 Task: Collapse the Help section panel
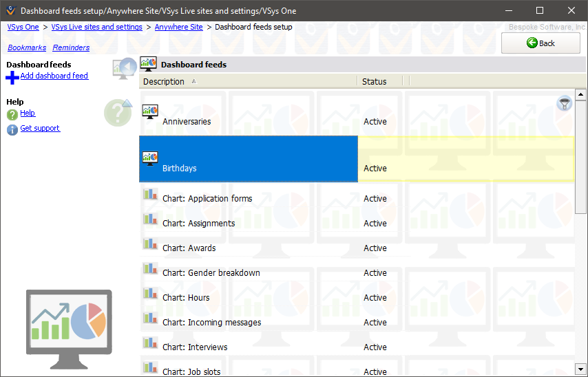point(118,112)
